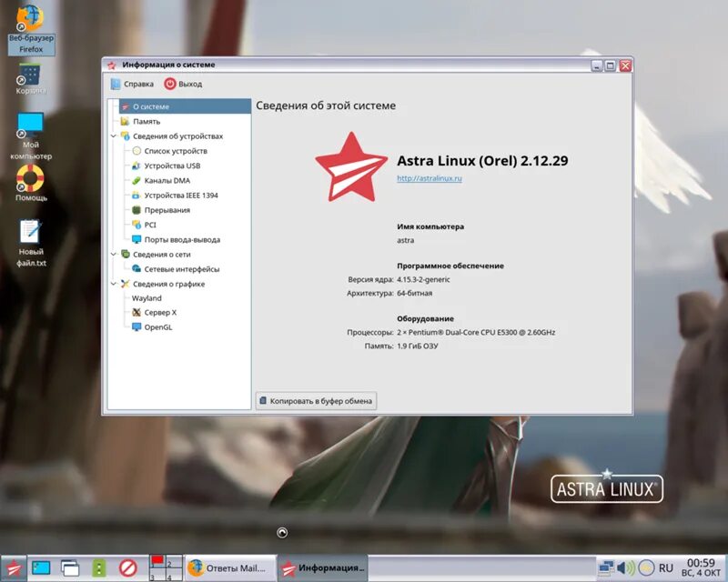Viewport: 728px width, 582px height.
Task: Click the Pentium Dual-Core CPU E5300 text
Action: (476, 332)
